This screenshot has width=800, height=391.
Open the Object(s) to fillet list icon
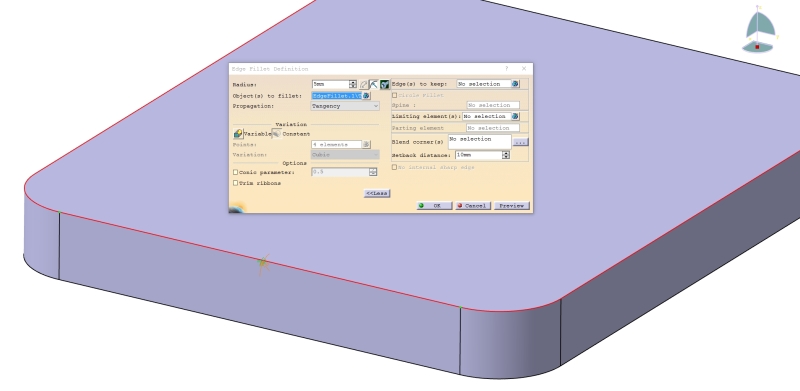pyautogui.click(x=366, y=96)
